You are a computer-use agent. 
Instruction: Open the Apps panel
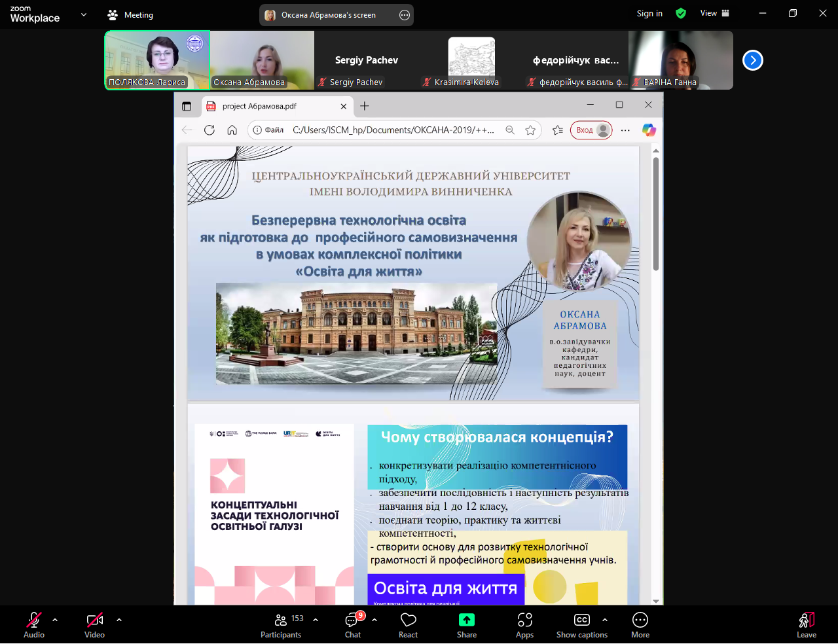click(524, 625)
